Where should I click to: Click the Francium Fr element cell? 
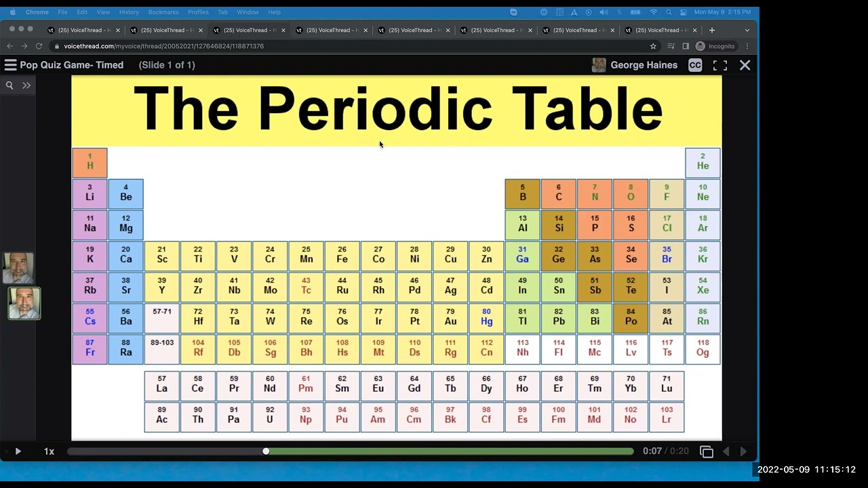[x=90, y=350]
